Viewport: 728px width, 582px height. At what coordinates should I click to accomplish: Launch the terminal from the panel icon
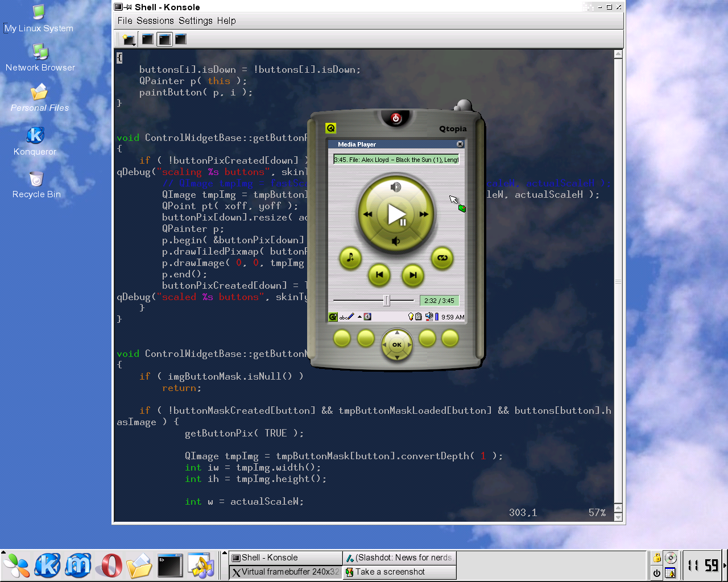coord(169,566)
